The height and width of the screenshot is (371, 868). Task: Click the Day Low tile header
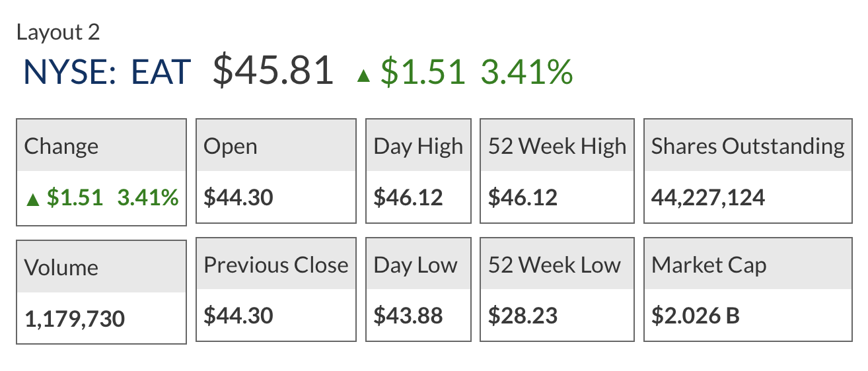click(416, 265)
